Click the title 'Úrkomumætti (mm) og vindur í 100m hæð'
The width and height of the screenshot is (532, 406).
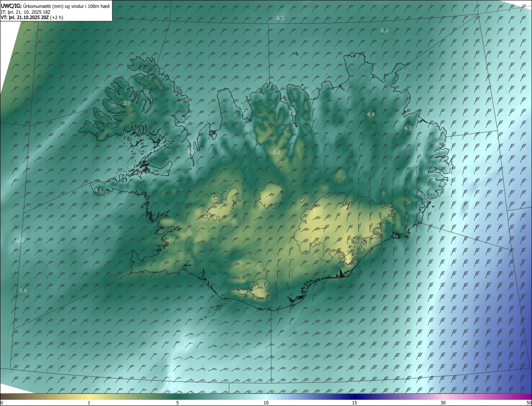click(x=67, y=6)
